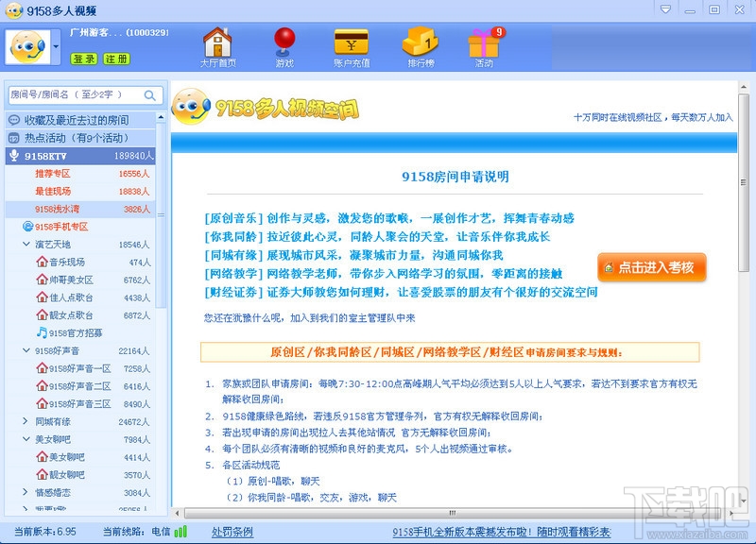Click the [原创音乐] description line
Image resolution: width=756 pixels, height=544 pixels.
(389, 218)
